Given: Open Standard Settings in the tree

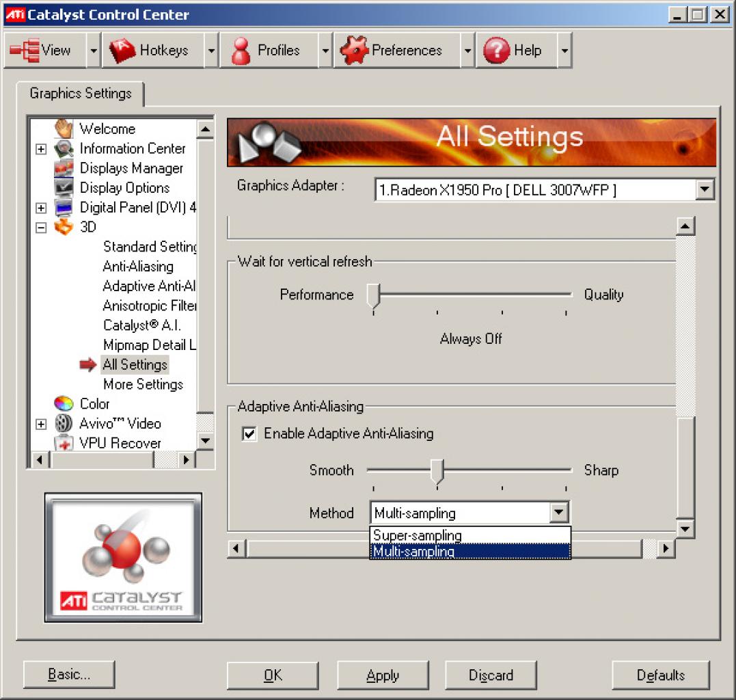Looking at the screenshot, I should [149, 247].
